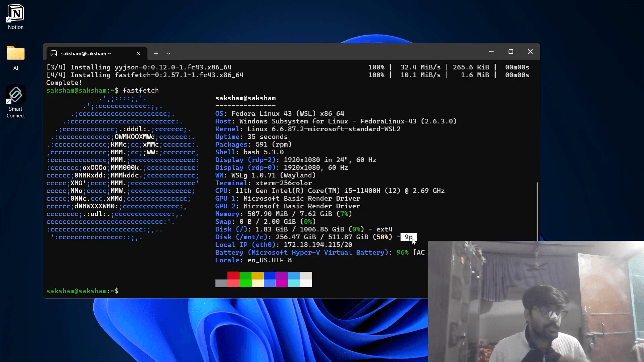
Task: Close the terminal window
Action: [530, 52]
